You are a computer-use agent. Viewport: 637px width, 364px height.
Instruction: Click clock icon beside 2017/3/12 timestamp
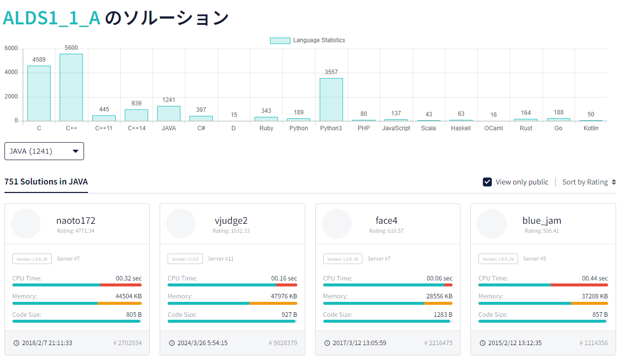click(x=327, y=343)
